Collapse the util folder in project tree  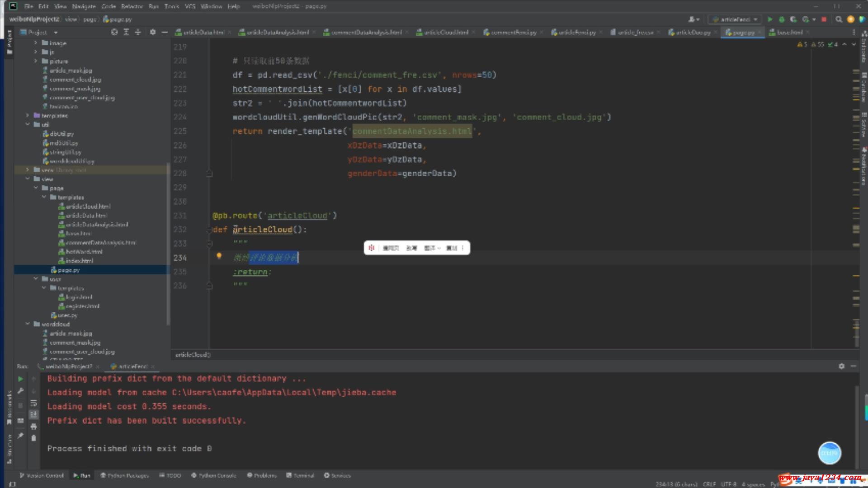pyautogui.click(x=28, y=124)
